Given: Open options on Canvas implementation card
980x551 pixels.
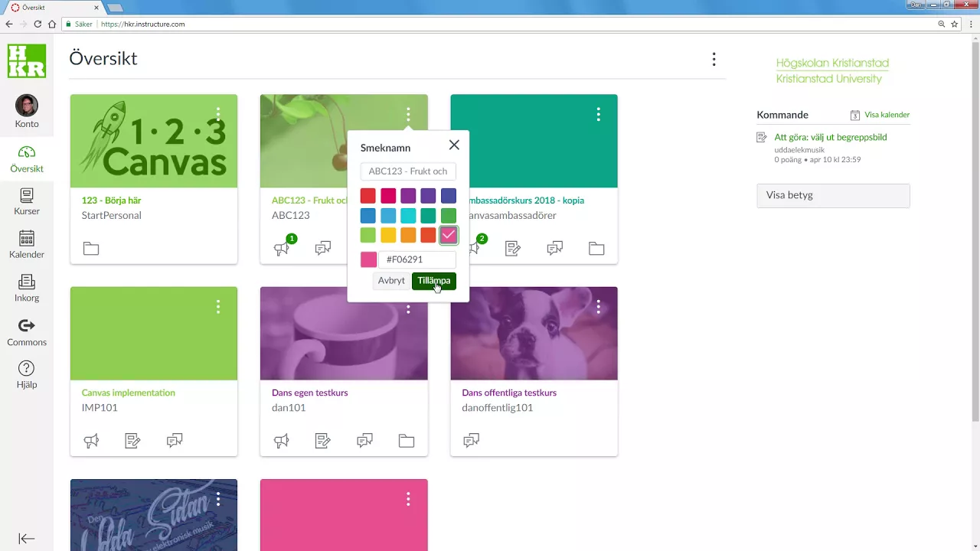Looking at the screenshot, I should (x=218, y=307).
